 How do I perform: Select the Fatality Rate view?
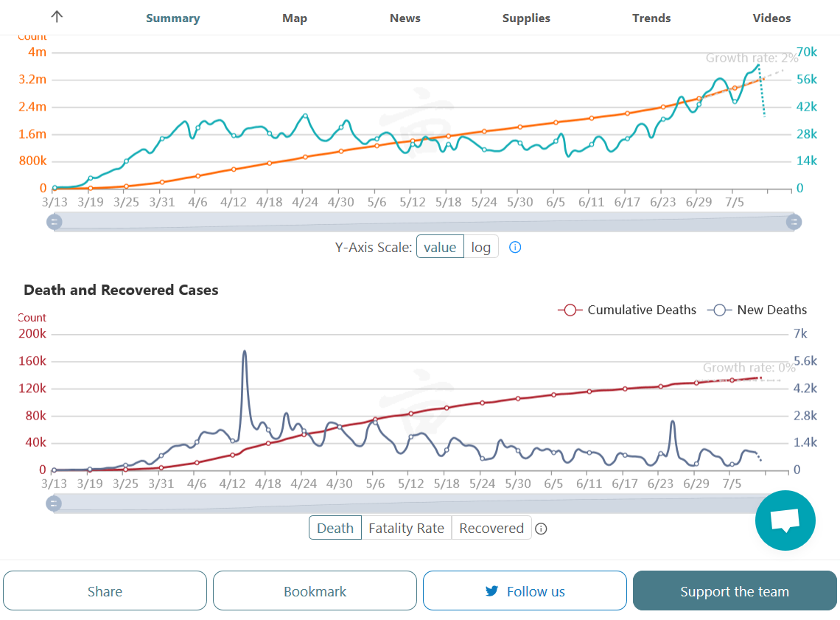pos(406,529)
